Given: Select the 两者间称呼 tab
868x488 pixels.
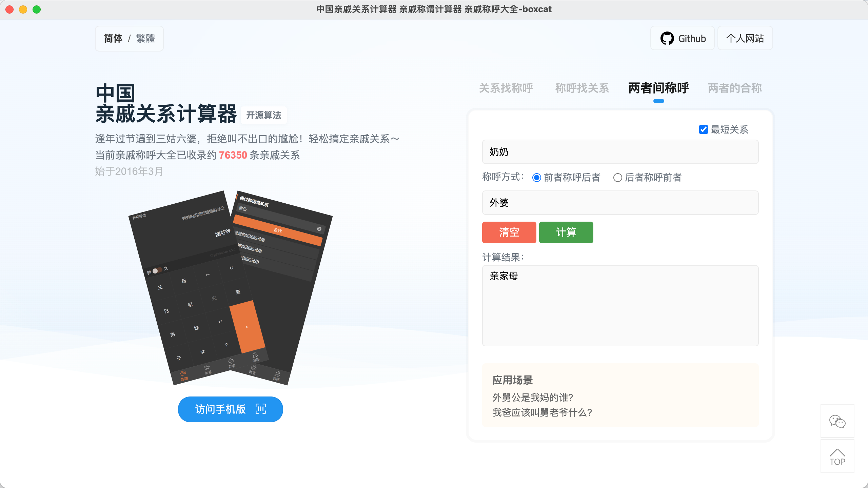Looking at the screenshot, I should click(x=658, y=88).
